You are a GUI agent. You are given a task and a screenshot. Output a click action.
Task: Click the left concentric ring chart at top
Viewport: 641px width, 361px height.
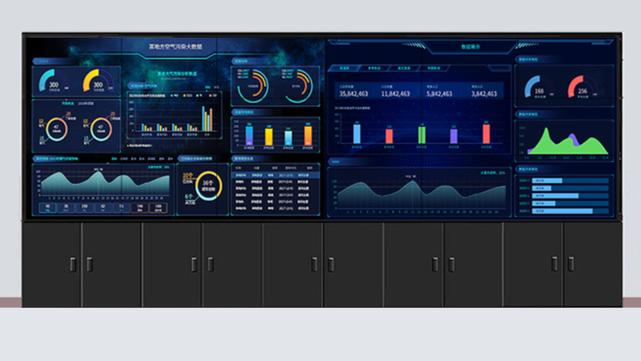253,86
